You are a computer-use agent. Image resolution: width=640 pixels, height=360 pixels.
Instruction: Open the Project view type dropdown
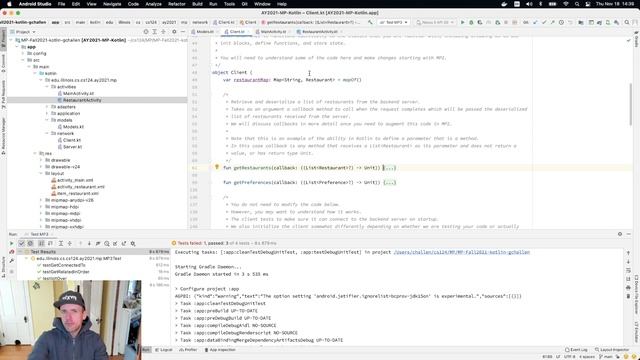point(23,31)
